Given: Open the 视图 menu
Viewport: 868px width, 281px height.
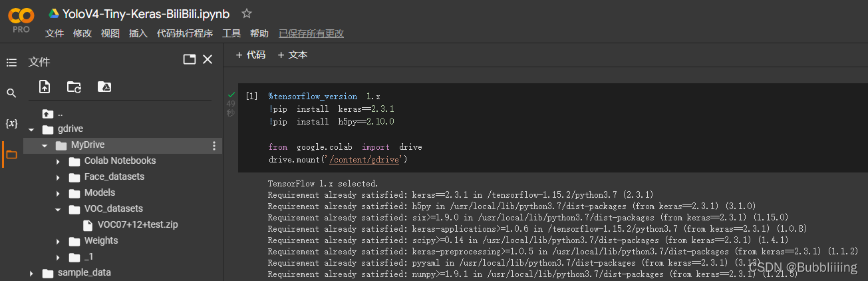Looking at the screenshot, I should click(x=110, y=33).
